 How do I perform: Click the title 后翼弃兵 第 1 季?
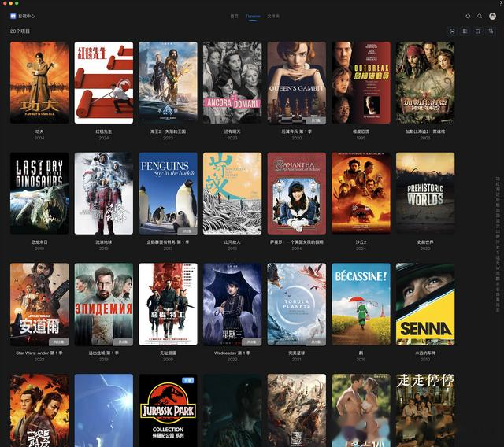(296, 131)
